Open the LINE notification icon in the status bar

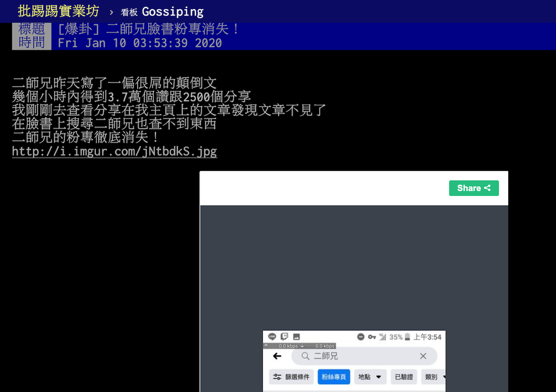(271, 336)
